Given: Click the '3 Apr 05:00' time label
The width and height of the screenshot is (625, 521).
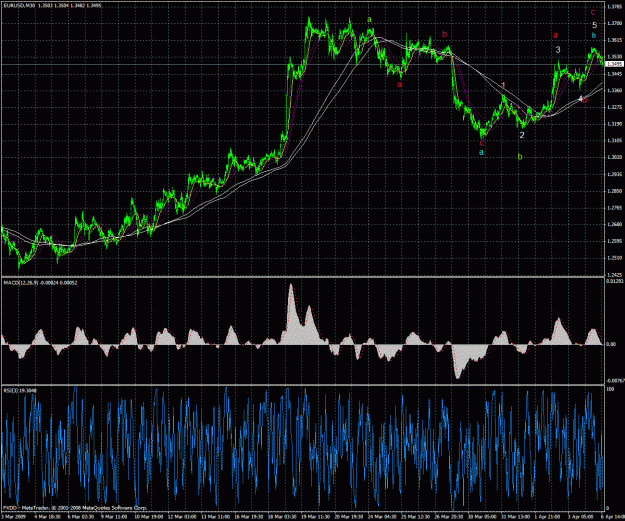Looking at the screenshot, I should click(582, 517).
